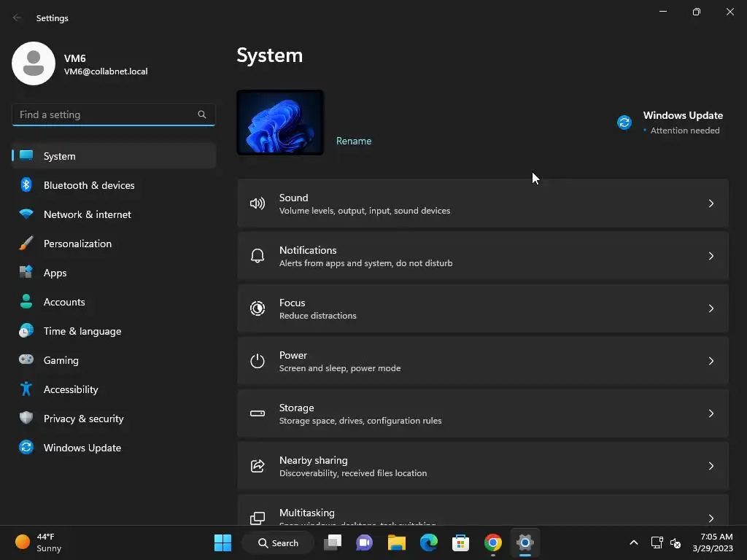This screenshot has width=747, height=560.
Task: Expand the Power row chevron
Action: [x=711, y=361]
